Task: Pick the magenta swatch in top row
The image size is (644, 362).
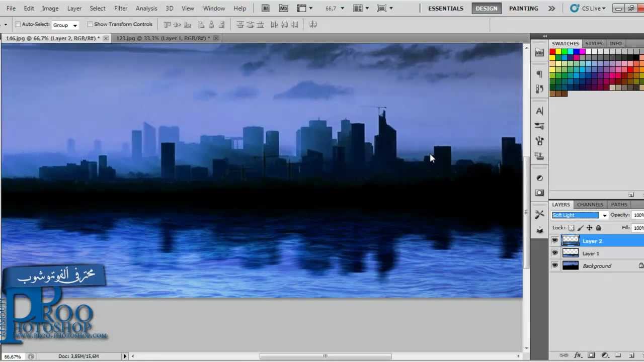Action: pos(583,52)
